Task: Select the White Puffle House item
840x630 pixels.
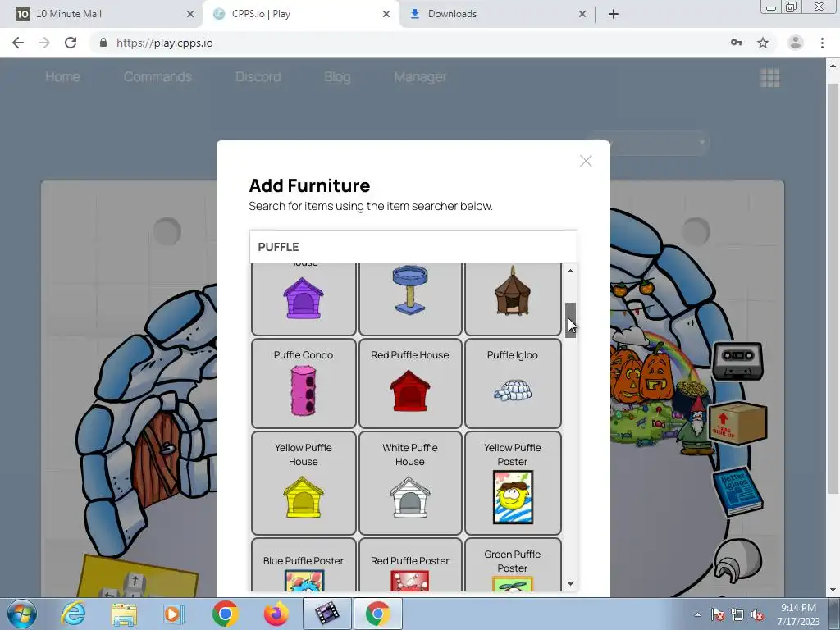Action: coord(410,483)
